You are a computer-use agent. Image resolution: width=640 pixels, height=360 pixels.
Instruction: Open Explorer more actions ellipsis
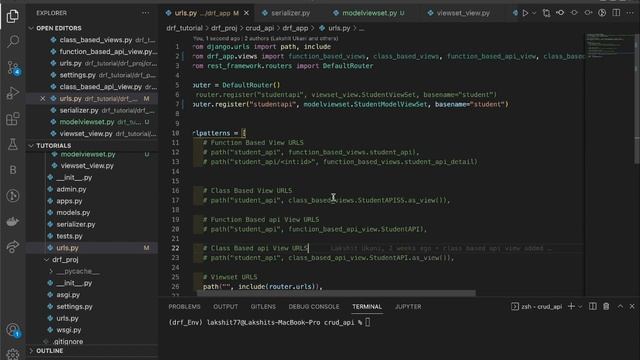[145, 13]
